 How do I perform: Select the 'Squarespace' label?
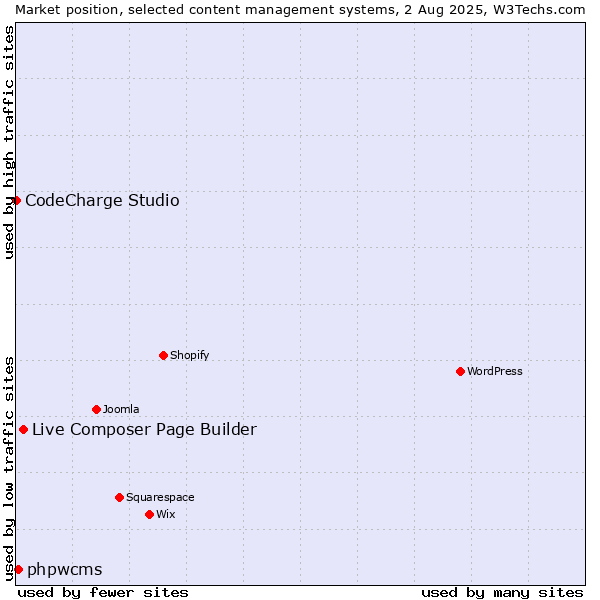[x=160, y=497]
